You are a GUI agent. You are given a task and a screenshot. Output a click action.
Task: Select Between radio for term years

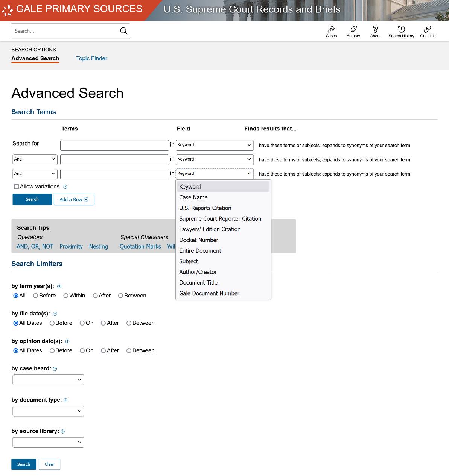[x=121, y=296]
